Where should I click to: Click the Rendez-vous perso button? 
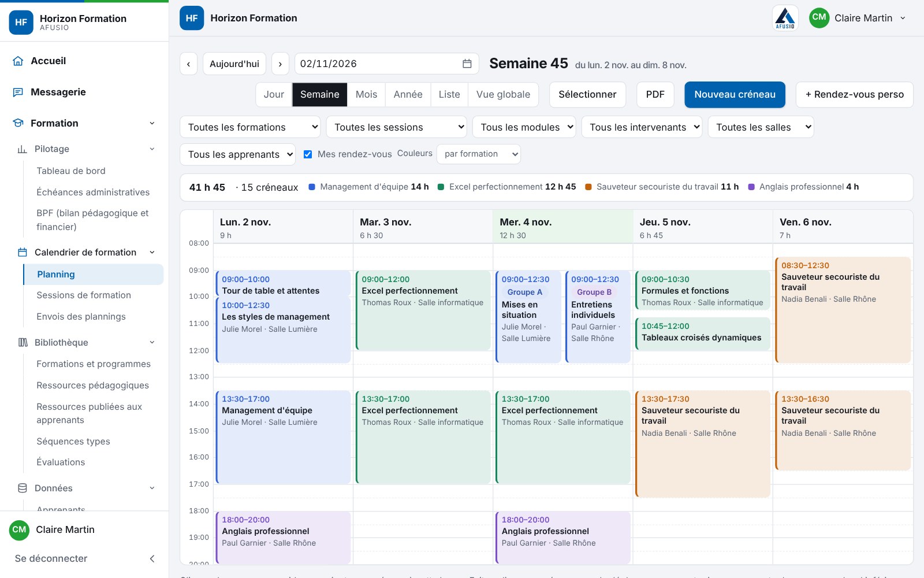(x=855, y=95)
